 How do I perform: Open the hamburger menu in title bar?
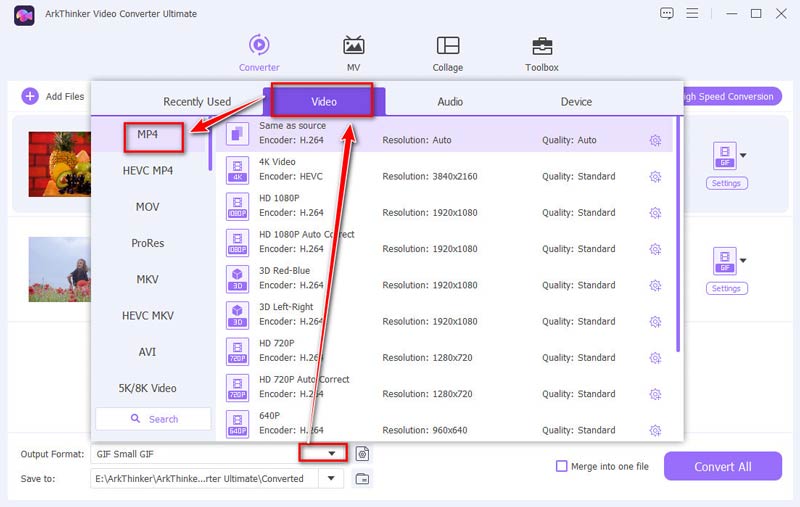point(692,13)
